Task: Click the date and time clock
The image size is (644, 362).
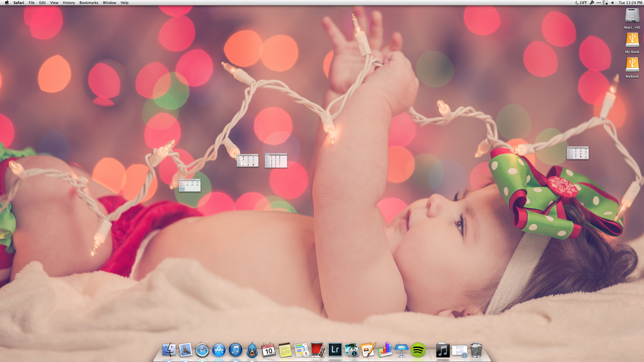Action: pyautogui.click(x=630, y=3)
